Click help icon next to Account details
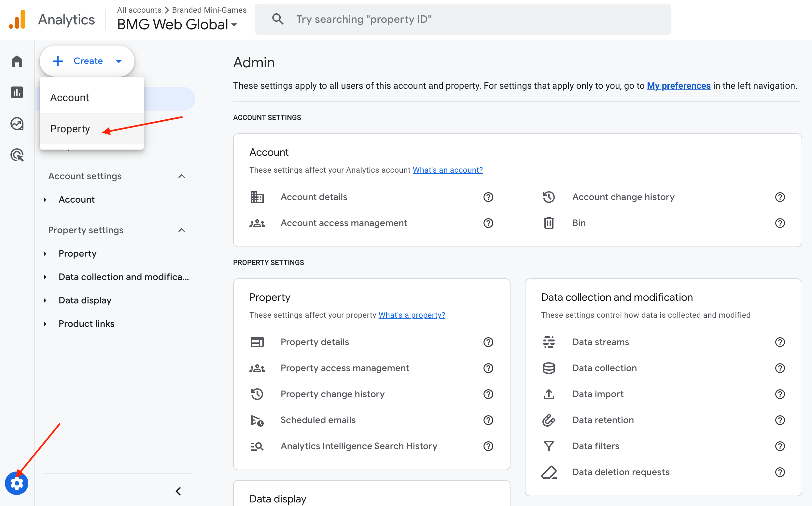The width and height of the screenshot is (812, 506). tap(488, 197)
